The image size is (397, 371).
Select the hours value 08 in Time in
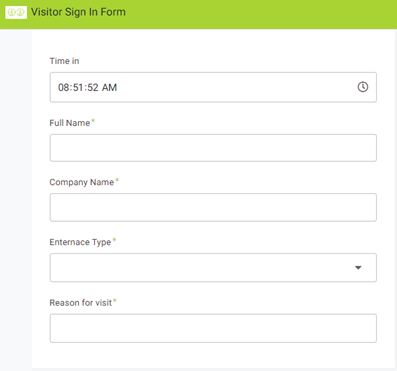[64, 88]
